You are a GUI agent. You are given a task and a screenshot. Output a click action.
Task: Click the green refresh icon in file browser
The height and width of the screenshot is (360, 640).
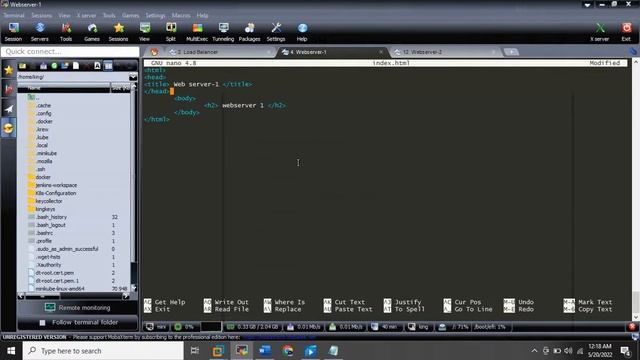click(54, 66)
